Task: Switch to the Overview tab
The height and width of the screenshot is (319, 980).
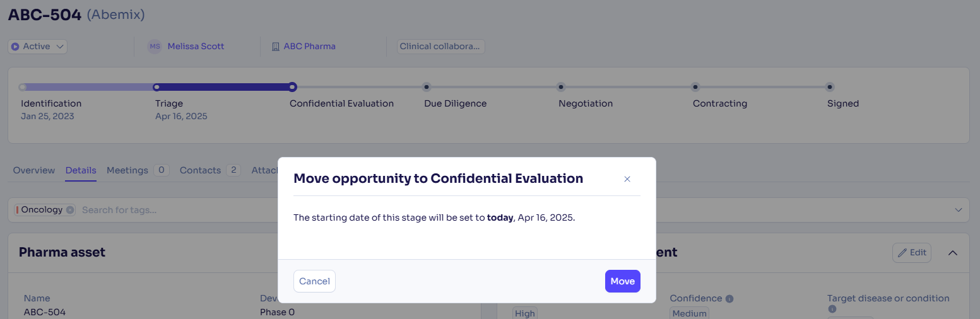Action: [x=34, y=170]
